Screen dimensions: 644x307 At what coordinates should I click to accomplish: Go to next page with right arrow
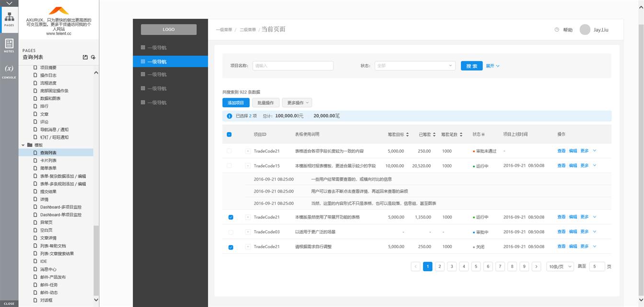pyautogui.click(x=536, y=266)
